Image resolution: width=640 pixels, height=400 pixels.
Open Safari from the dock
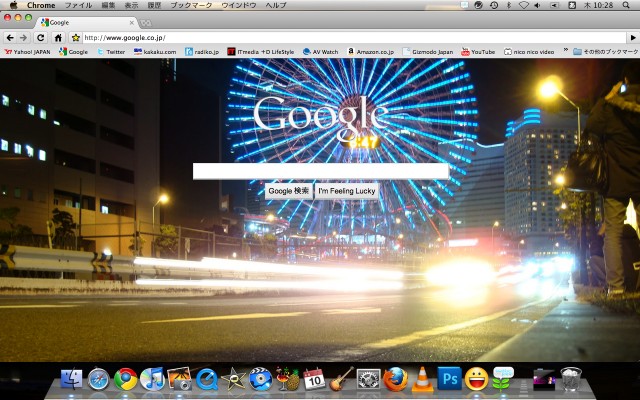[99, 379]
